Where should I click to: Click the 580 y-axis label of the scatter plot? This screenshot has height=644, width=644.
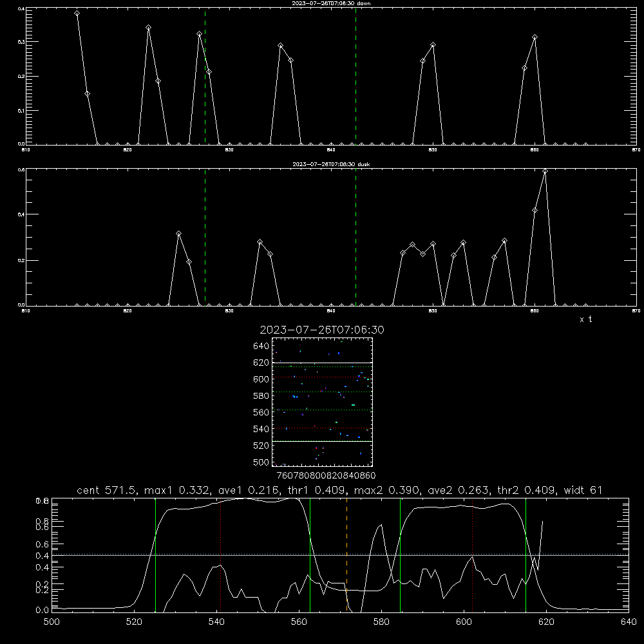(261, 396)
